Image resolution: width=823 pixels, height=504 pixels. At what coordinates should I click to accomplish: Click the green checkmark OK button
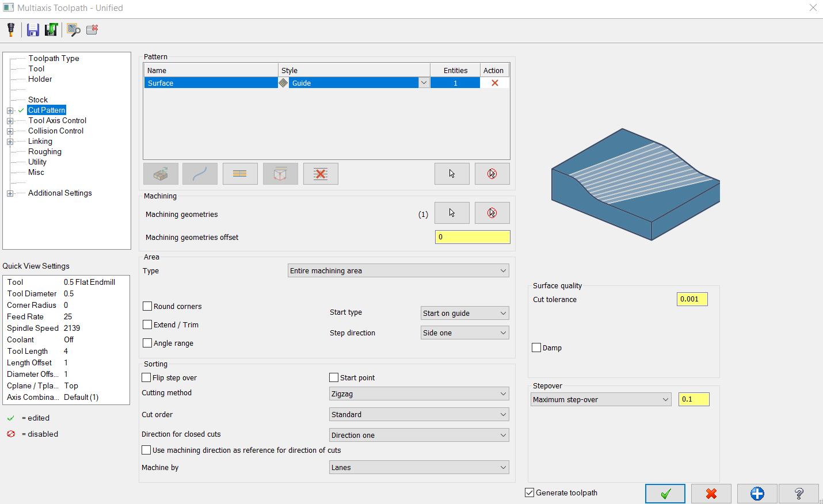pyautogui.click(x=665, y=494)
